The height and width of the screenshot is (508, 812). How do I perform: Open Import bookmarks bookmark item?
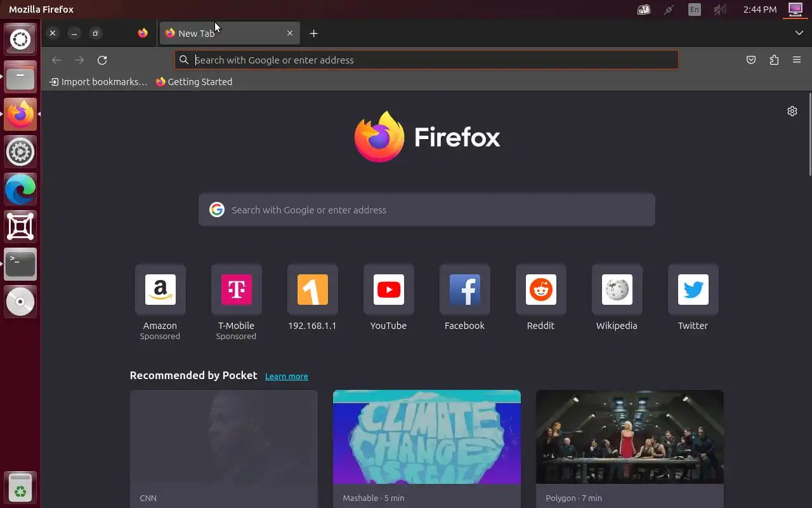point(98,82)
